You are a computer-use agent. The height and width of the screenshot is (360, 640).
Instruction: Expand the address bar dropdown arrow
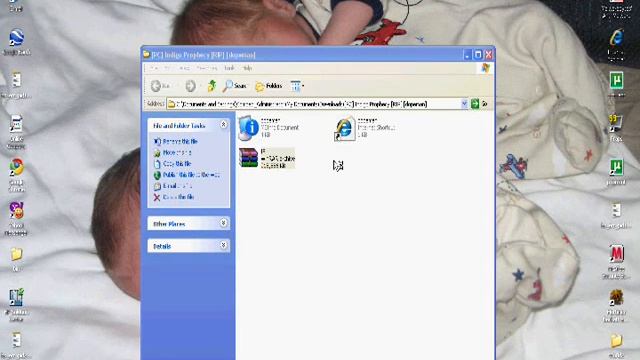point(464,104)
